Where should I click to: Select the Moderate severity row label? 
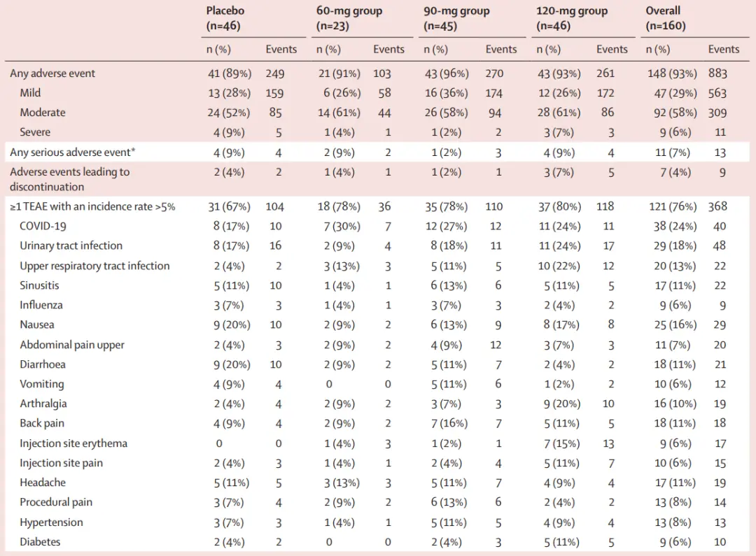tap(43, 113)
